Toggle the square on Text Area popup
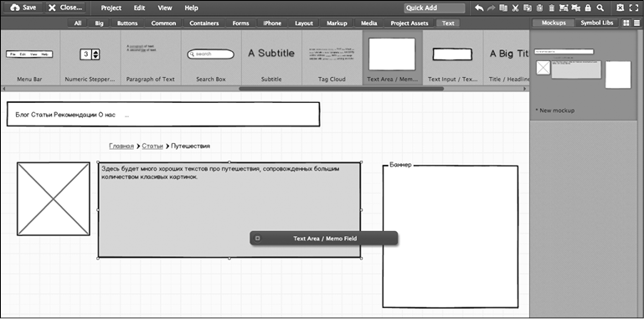This screenshot has height=319, width=644. 257,238
